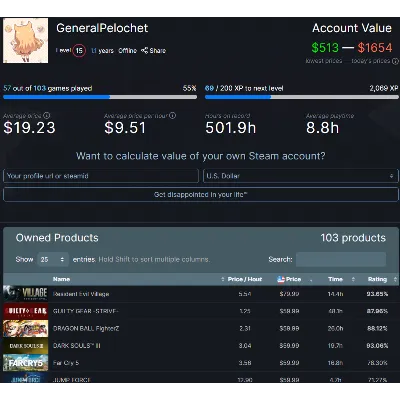Open GeneralPelochet profile avatar
400x400 pixels.
(25, 40)
